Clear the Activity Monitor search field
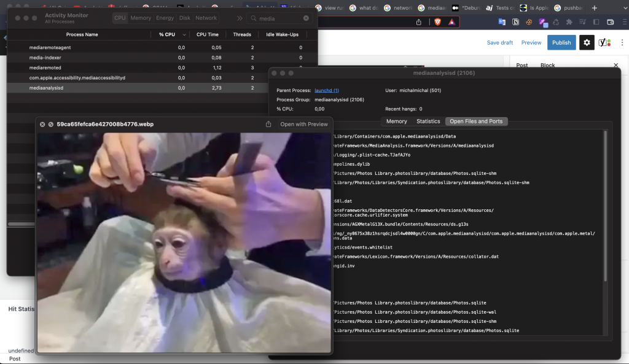629x364 pixels. click(306, 18)
